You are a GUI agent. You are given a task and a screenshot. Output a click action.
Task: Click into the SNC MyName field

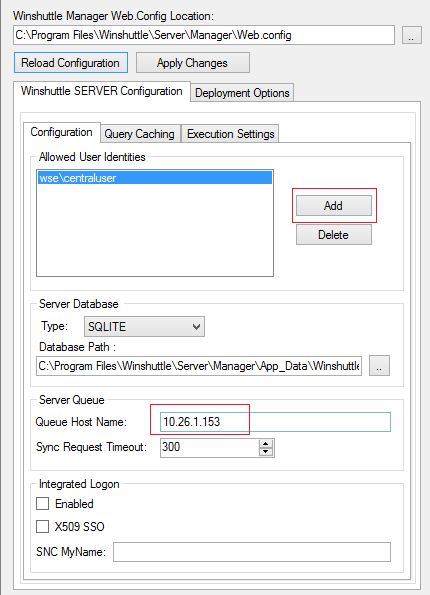pos(252,552)
